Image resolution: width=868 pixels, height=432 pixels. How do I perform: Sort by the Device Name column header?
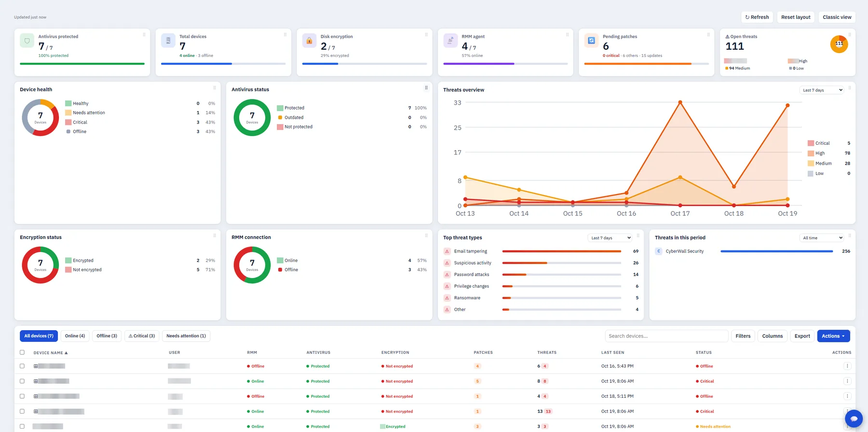[x=51, y=353]
